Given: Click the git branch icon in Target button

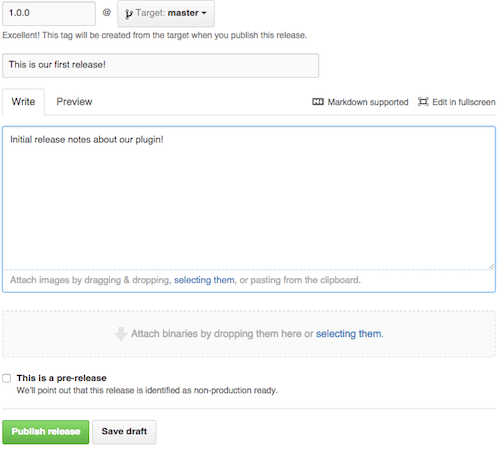Looking at the screenshot, I should point(129,14).
